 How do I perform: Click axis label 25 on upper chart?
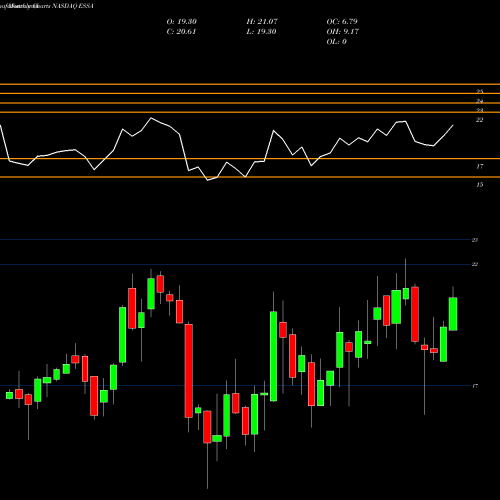coord(479,91)
